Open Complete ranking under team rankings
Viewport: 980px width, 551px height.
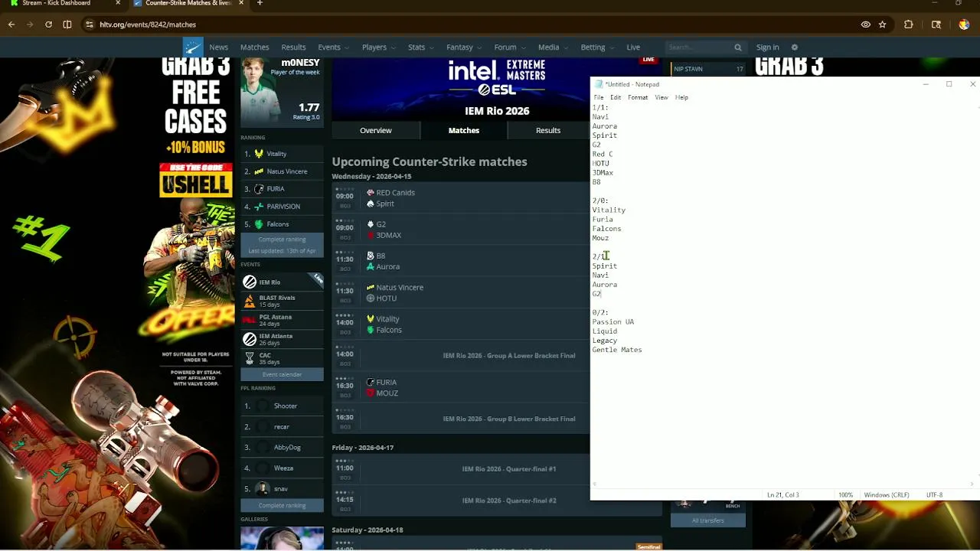282,240
